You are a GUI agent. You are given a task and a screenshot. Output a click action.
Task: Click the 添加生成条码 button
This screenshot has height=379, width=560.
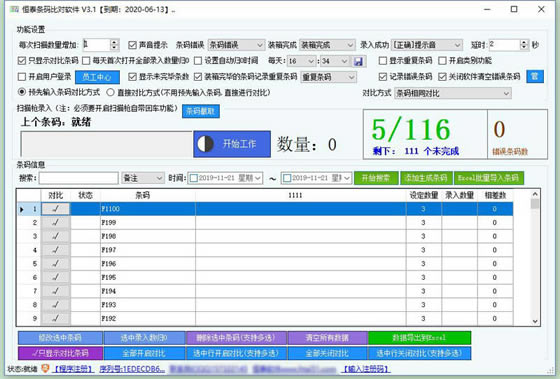pos(426,178)
